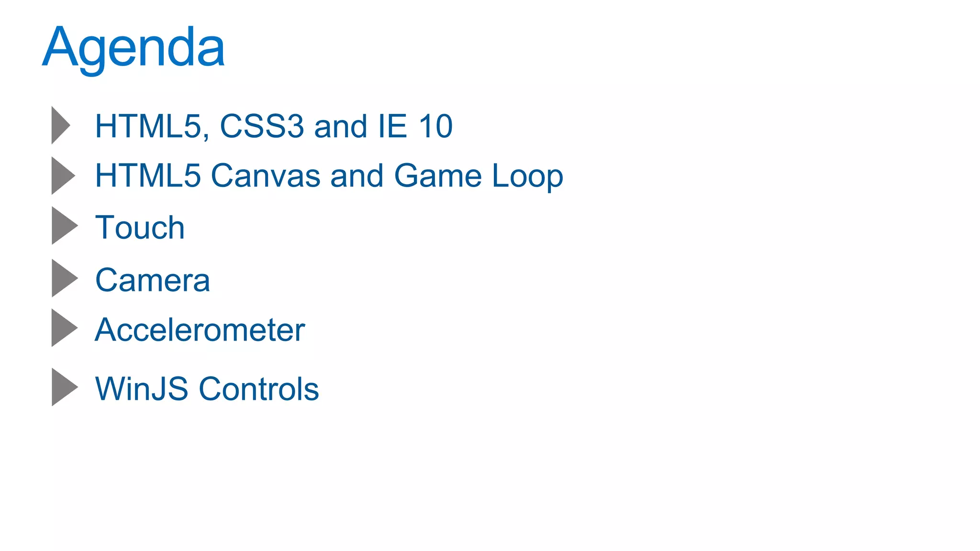
Task: Click the word Canvas in second bullet
Action: (266, 176)
